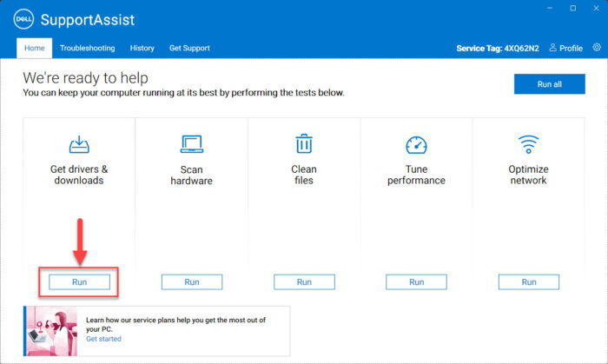608x364 pixels.
Task: Open the Get Support tab
Action: pos(189,48)
